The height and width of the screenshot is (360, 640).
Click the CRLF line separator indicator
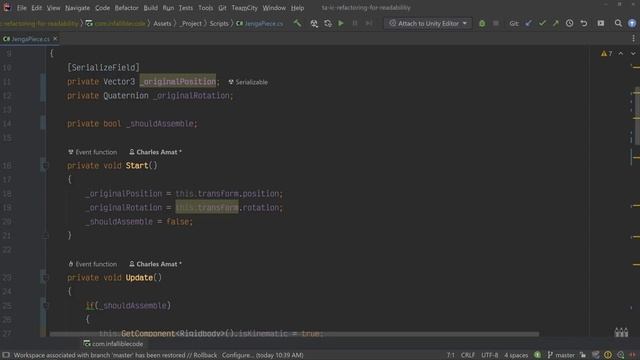(x=468, y=355)
